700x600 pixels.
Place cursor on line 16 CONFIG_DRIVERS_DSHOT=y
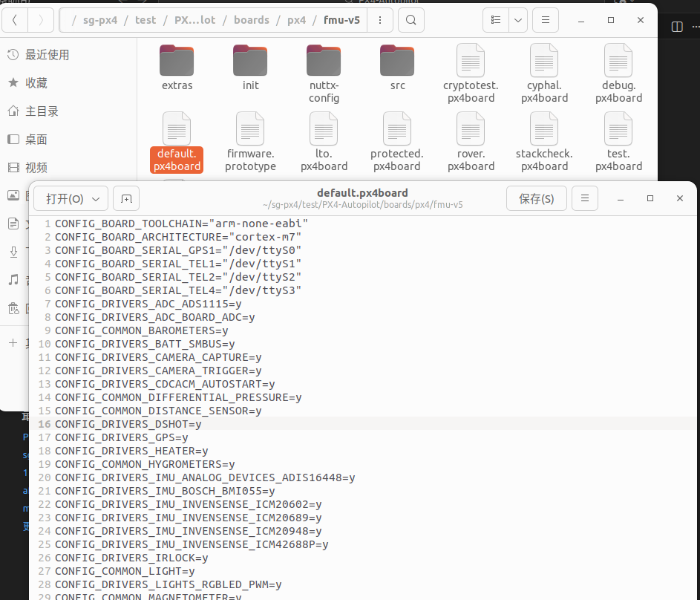coord(128,424)
